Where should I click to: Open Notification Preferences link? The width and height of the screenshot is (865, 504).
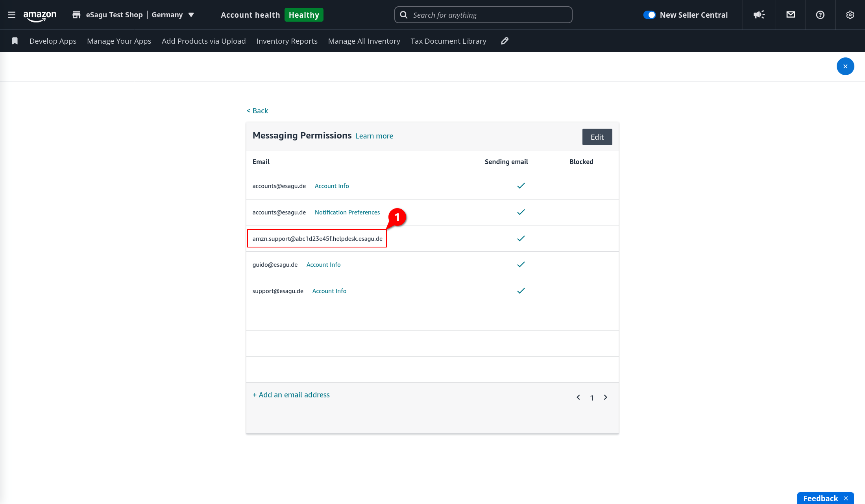(347, 212)
